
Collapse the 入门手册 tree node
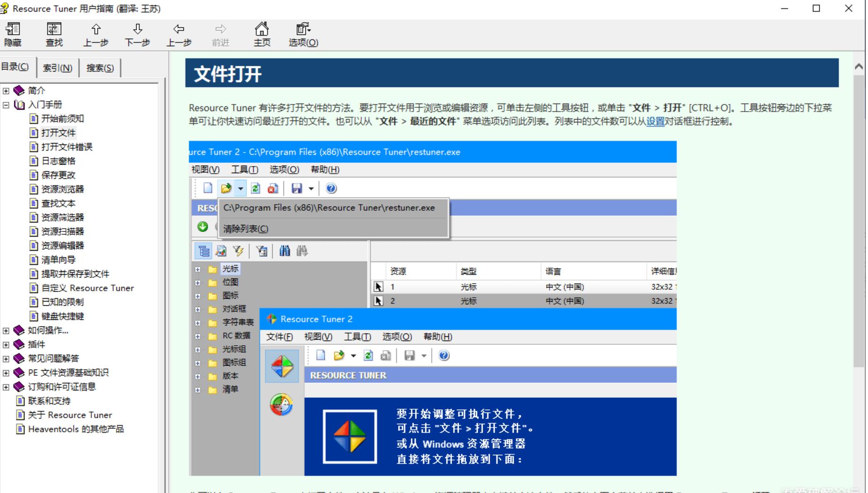6,104
